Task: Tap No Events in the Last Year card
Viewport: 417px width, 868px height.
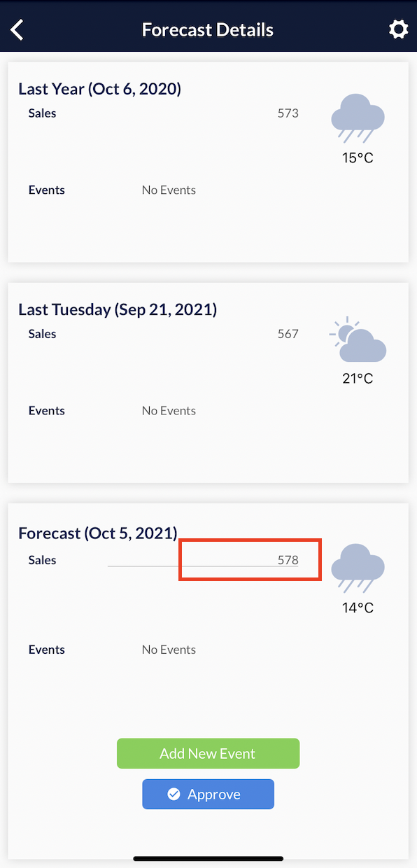Action: (x=169, y=190)
